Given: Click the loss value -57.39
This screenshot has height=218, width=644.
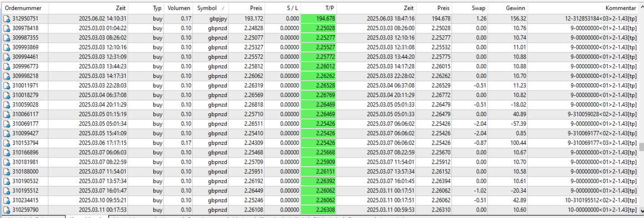Looking at the screenshot, I should (x=517, y=124).
